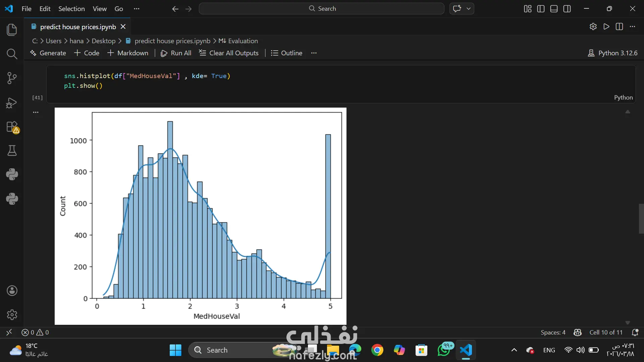Open the Selection menu
Image resolution: width=644 pixels, height=362 pixels.
point(71,9)
